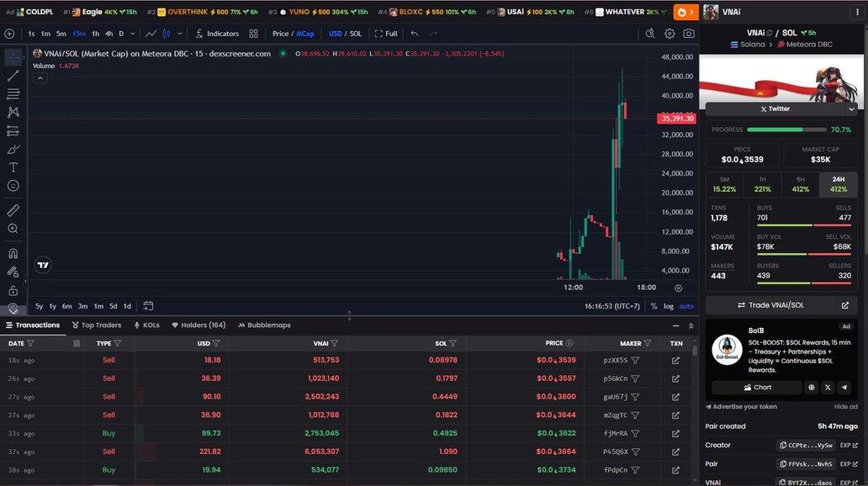The image size is (868, 486).
Task: Open Creator address explorer EXP link
Action: 849,445
